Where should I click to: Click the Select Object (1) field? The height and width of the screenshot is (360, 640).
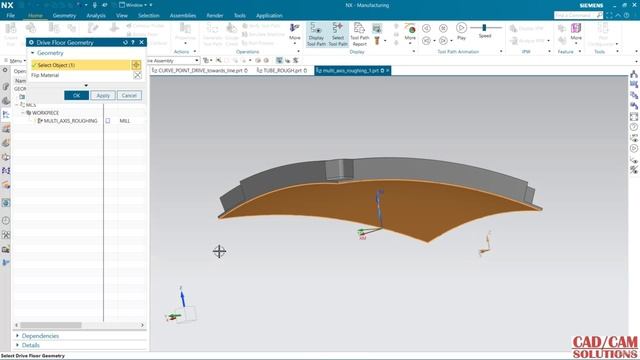[x=81, y=65]
